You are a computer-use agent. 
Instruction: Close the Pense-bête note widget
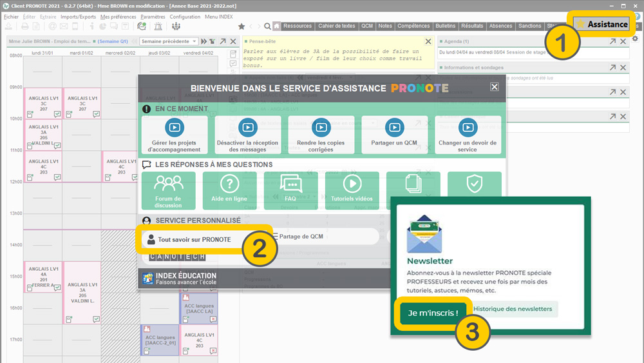428,41
